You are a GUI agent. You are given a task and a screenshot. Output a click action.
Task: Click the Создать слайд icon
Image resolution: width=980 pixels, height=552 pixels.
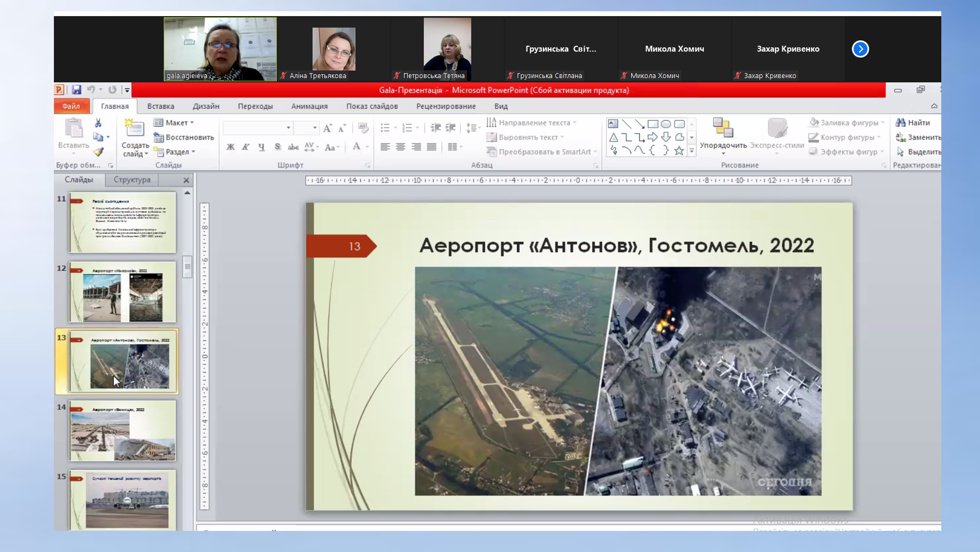tap(134, 129)
